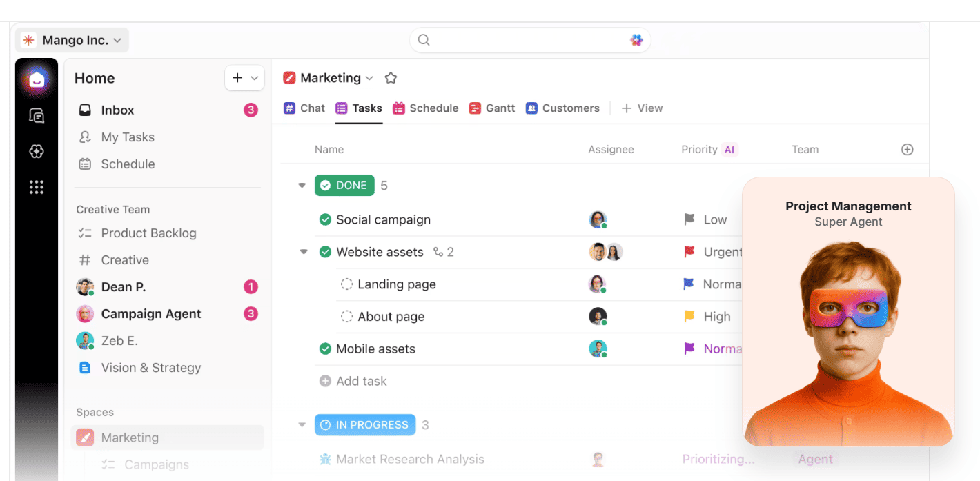The width and height of the screenshot is (980, 481).
Task: Open Inbox in the Home sidebar
Action: point(117,110)
